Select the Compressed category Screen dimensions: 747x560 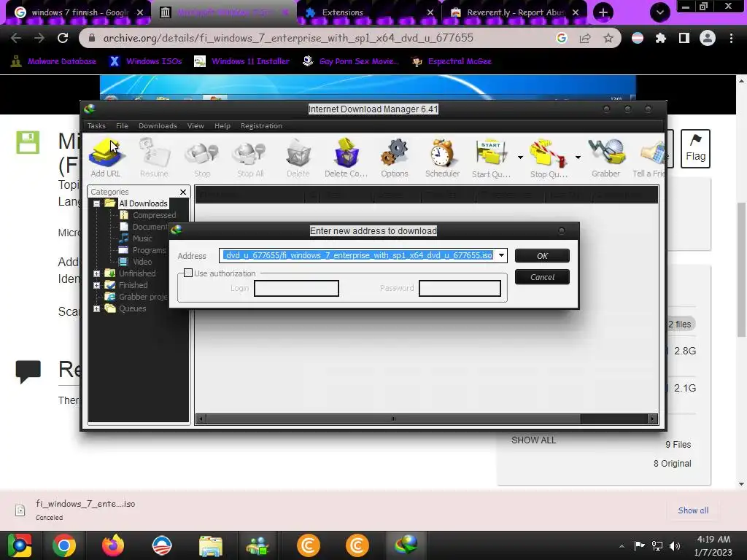tap(154, 215)
